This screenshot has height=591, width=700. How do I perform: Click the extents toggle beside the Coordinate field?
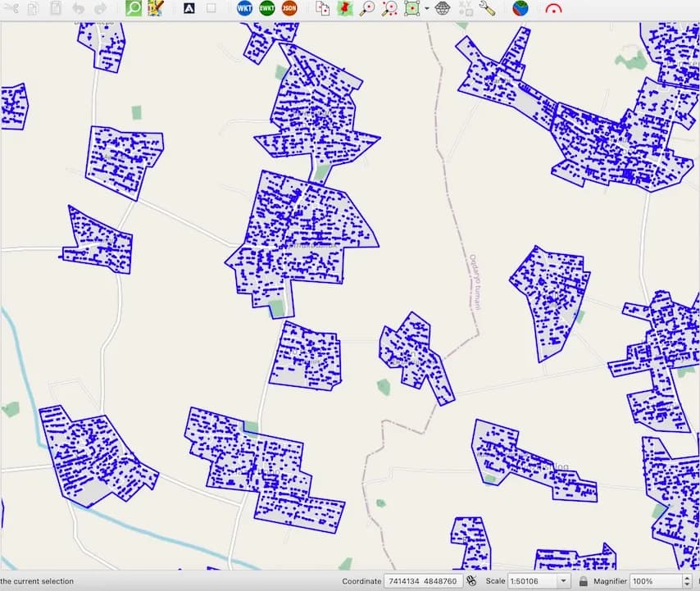[x=470, y=581]
